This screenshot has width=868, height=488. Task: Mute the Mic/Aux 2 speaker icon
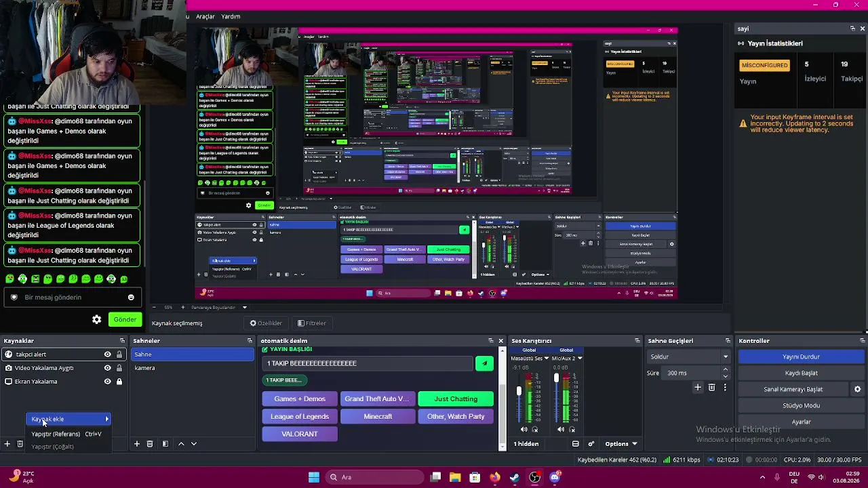pos(561,429)
